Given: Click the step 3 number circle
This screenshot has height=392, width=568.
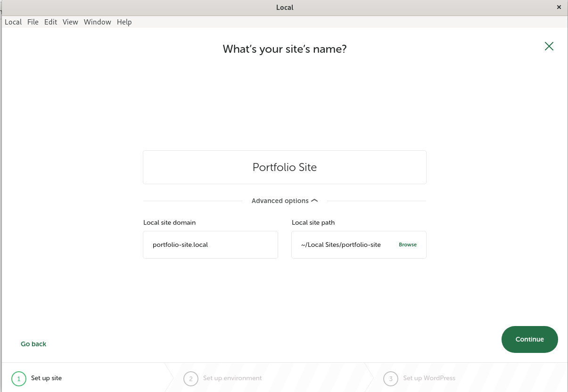Looking at the screenshot, I should (390, 378).
